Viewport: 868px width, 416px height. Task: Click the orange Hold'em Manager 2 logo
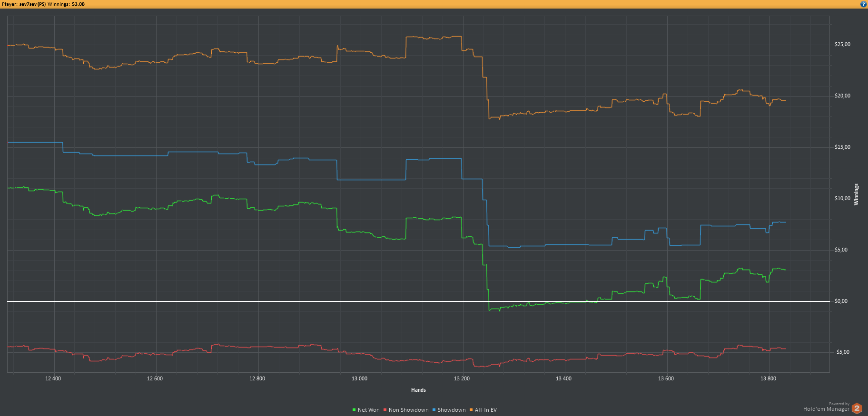[x=857, y=408]
